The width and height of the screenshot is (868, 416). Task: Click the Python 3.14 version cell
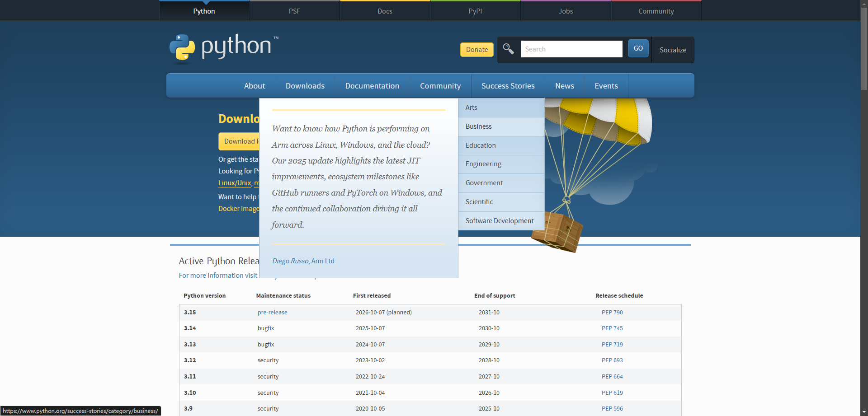point(190,328)
